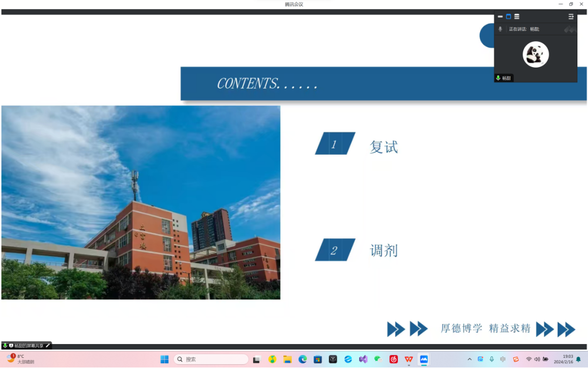The height and width of the screenshot is (368, 588).
Task: Click the taskbar search box
Action: (x=212, y=359)
